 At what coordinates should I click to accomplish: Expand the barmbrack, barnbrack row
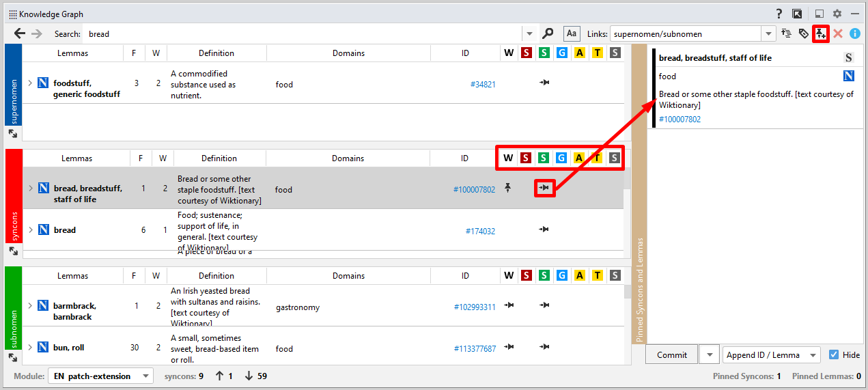click(30, 306)
